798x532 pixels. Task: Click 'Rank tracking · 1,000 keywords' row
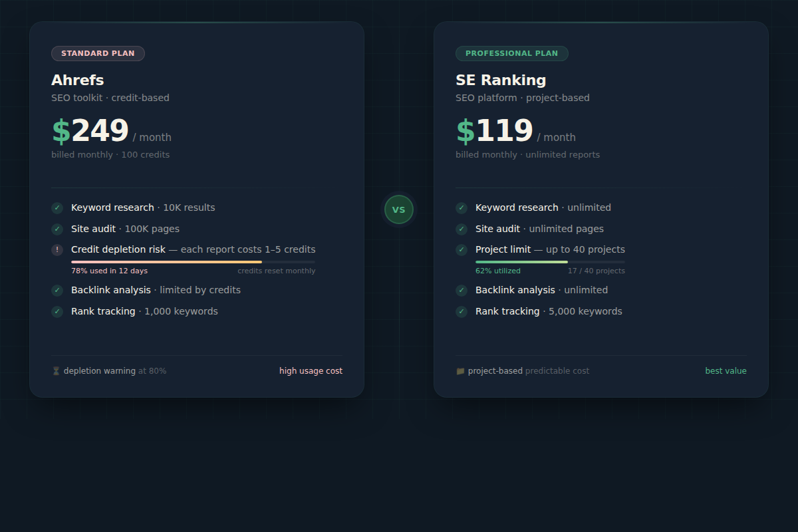pyautogui.click(x=144, y=311)
